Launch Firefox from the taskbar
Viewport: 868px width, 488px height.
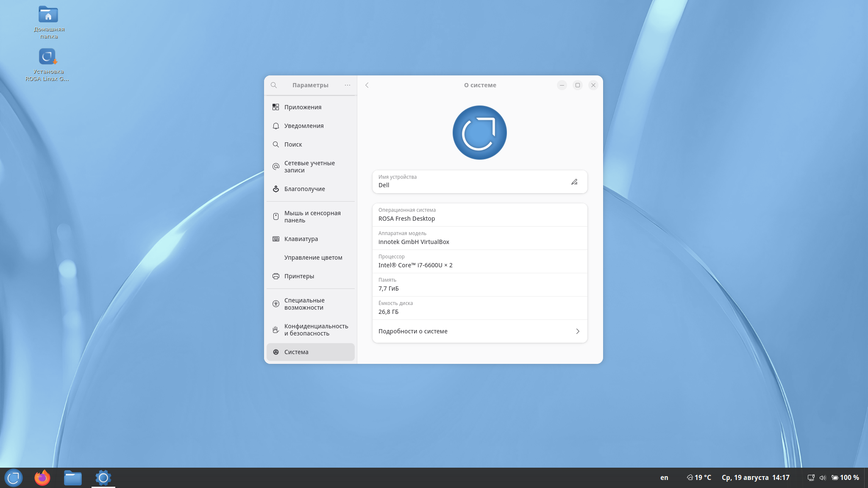42,478
